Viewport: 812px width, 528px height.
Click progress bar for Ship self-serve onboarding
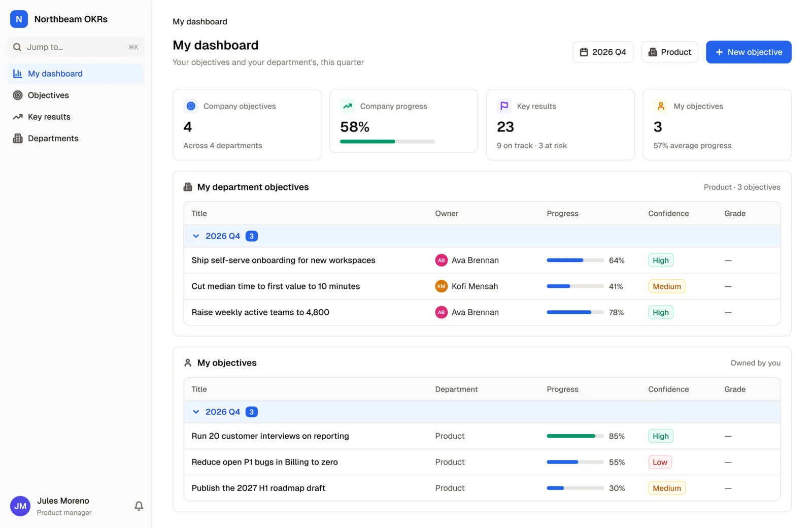(x=575, y=260)
